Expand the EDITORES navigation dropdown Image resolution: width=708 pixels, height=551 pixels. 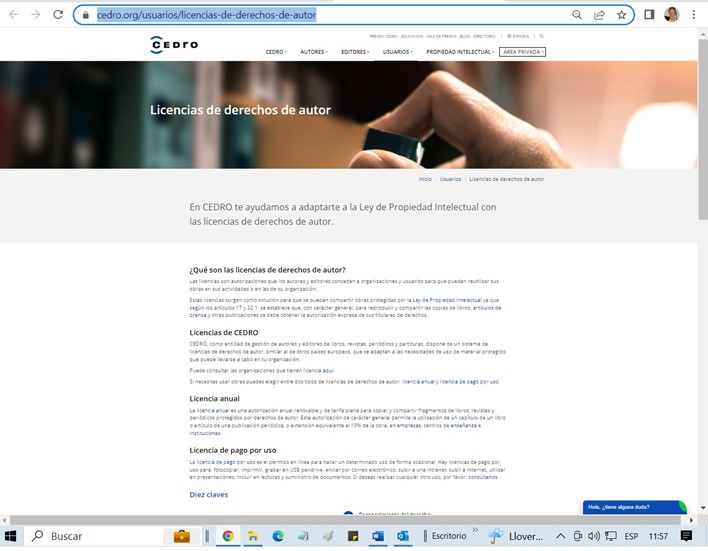click(x=355, y=52)
